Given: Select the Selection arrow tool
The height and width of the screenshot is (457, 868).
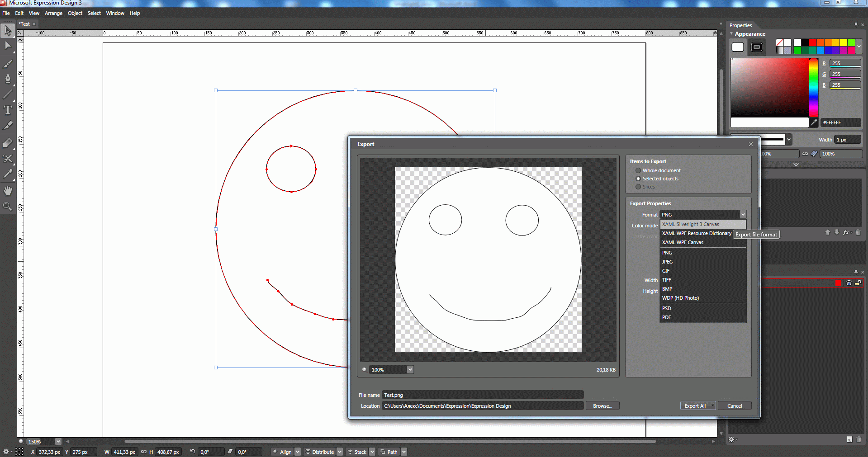Looking at the screenshot, I should point(8,31).
